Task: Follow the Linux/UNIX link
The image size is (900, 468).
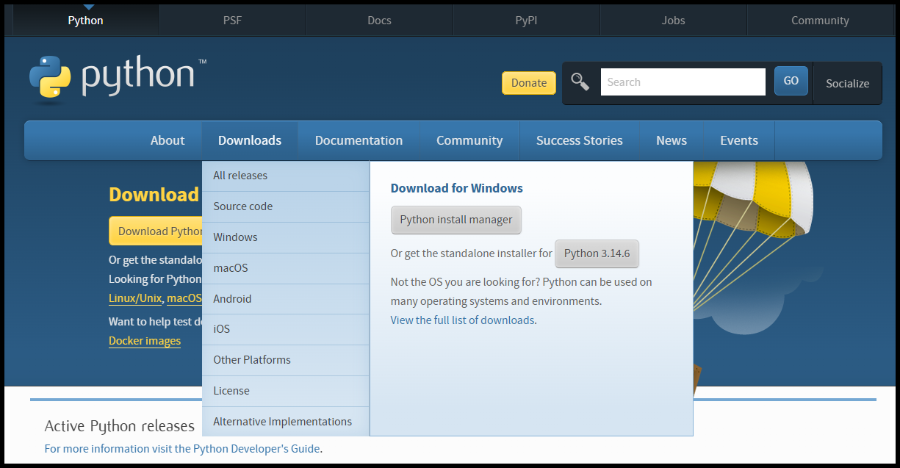Action: [135, 299]
